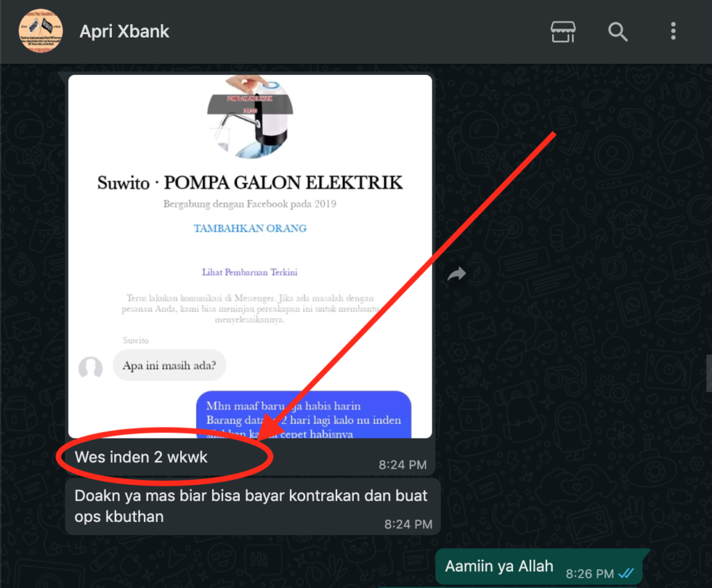Click the Suwito default avatar in the screenshot
Screen dimensions: 712x588
90,367
